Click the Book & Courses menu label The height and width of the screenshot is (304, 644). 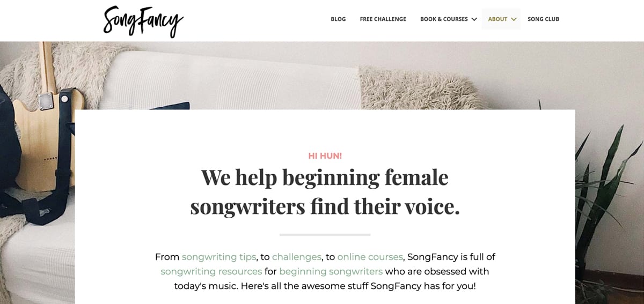(x=444, y=19)
